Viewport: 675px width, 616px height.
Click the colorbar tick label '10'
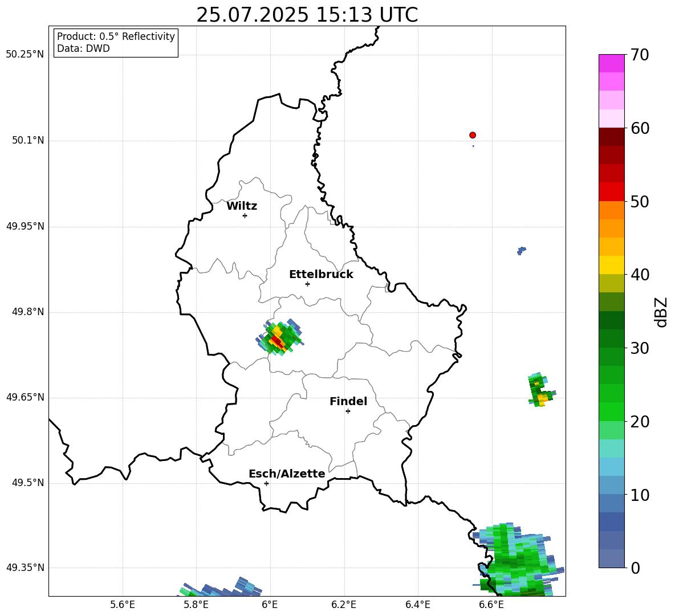640,495
